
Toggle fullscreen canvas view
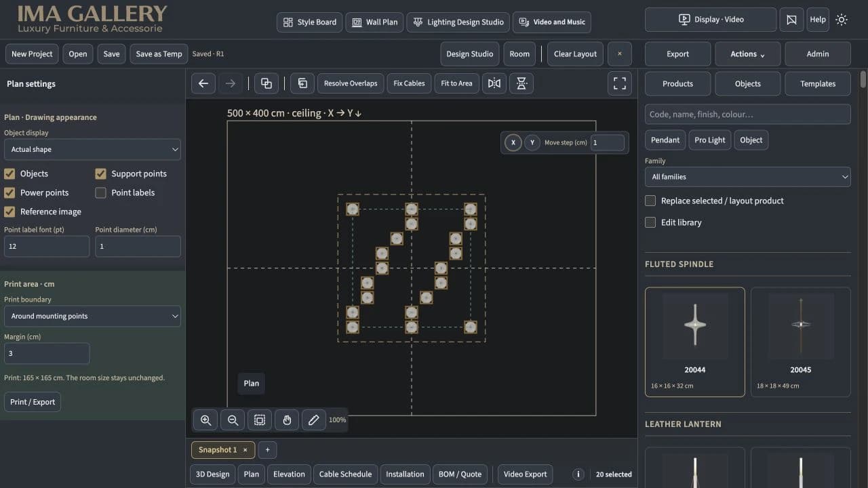[620, 83]
